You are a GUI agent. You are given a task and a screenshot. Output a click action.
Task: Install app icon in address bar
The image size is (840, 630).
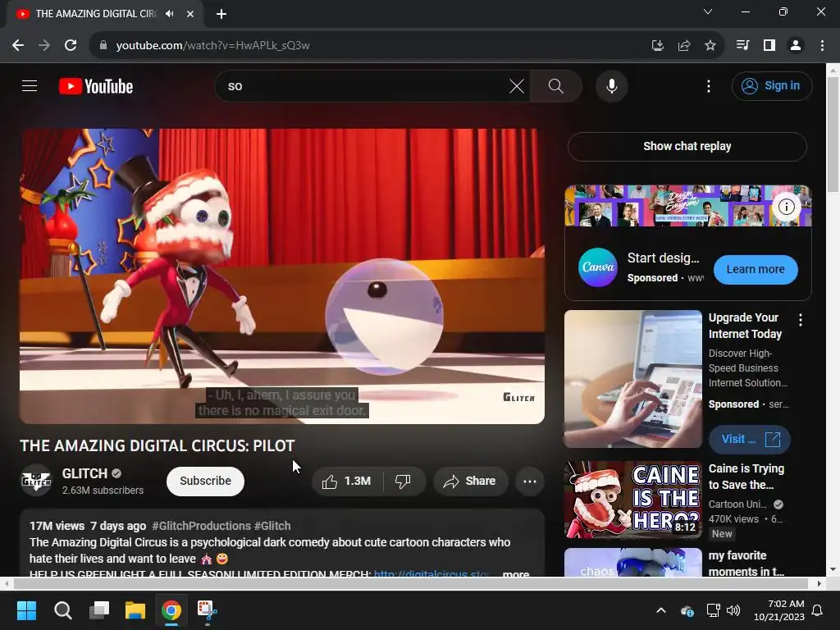tap(657, 46)
